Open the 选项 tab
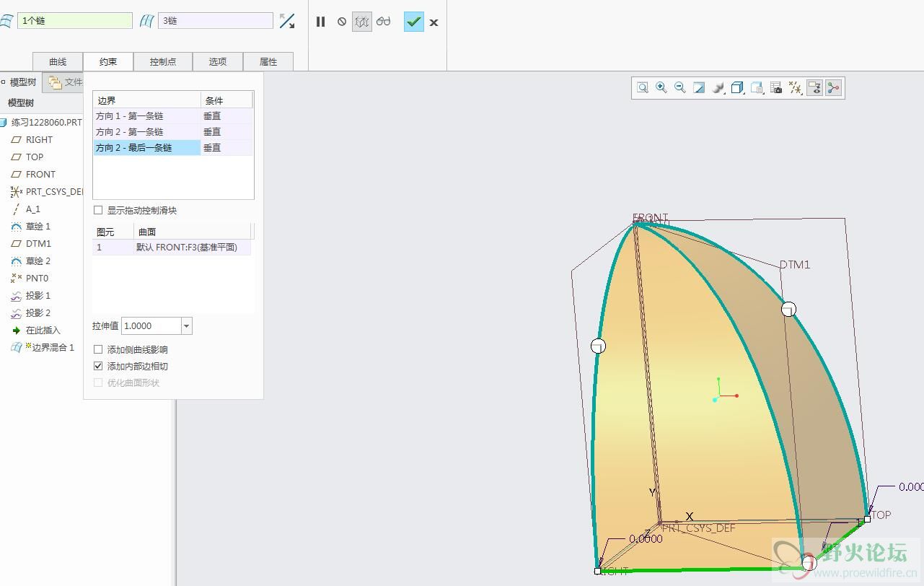This screenshot has width=924, height=586. 218,61
